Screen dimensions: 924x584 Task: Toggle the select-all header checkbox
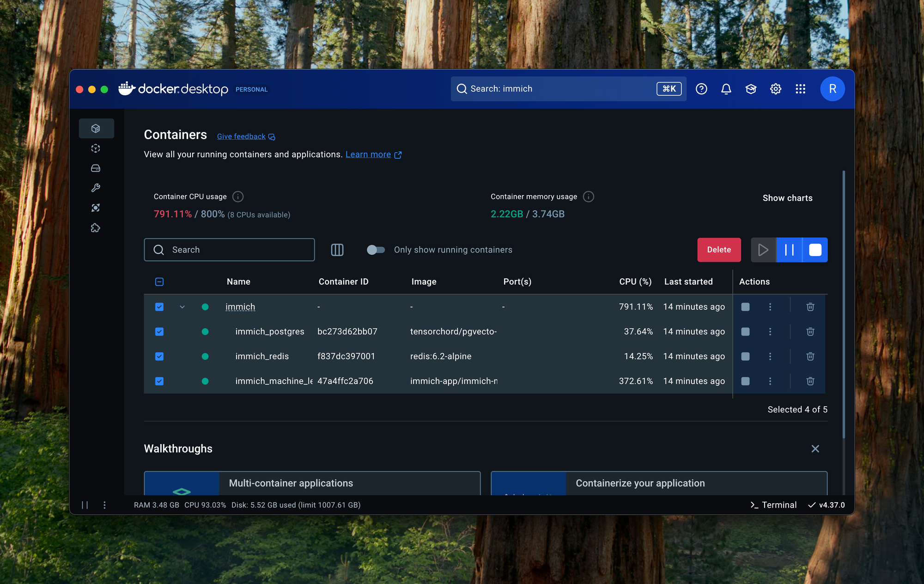159,282
